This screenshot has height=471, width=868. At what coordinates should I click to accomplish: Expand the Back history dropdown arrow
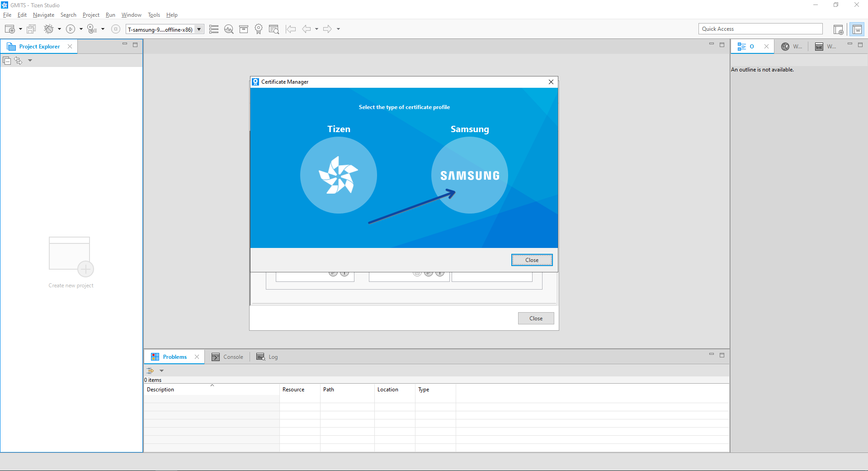tap(316, 29)
